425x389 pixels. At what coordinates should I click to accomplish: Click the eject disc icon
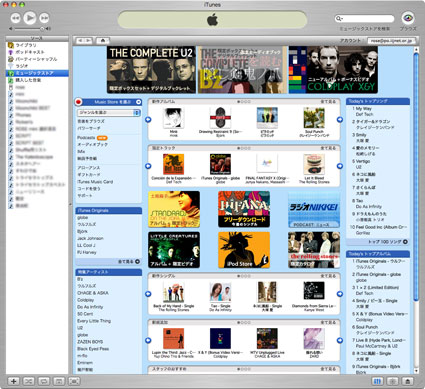click(407, 381)
